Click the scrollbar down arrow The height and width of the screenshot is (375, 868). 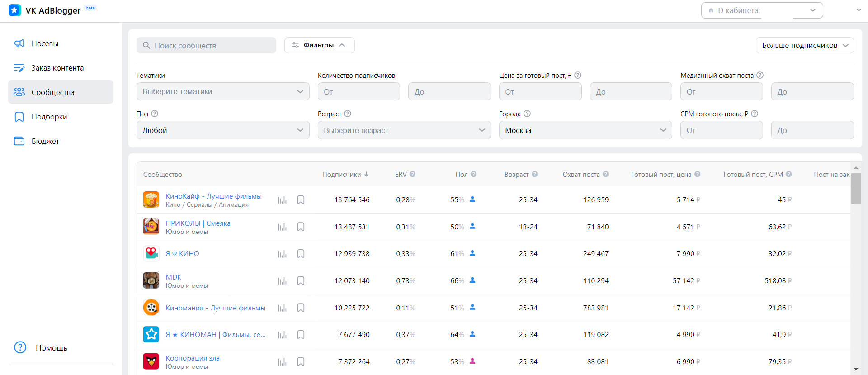pos(856,369)
